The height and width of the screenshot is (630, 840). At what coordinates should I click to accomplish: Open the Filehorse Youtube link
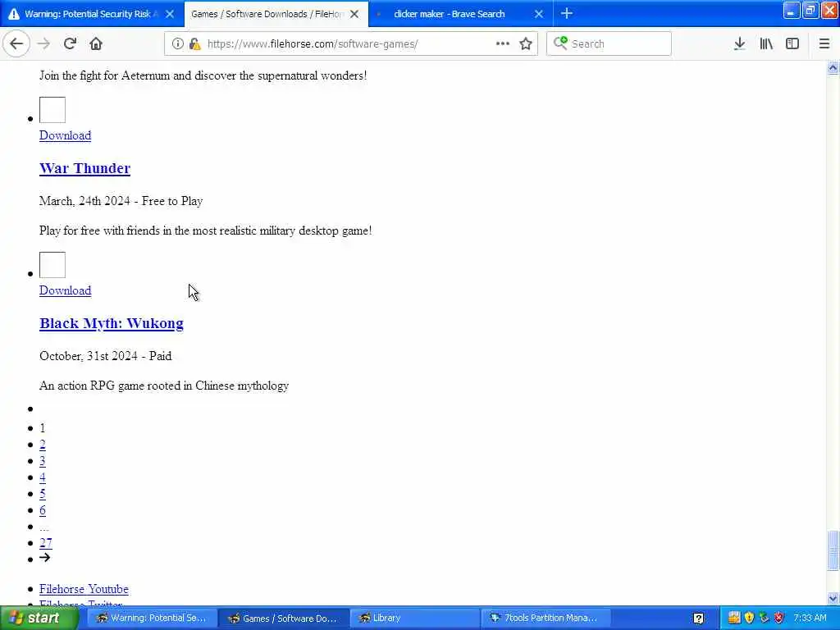pos(84,589)
